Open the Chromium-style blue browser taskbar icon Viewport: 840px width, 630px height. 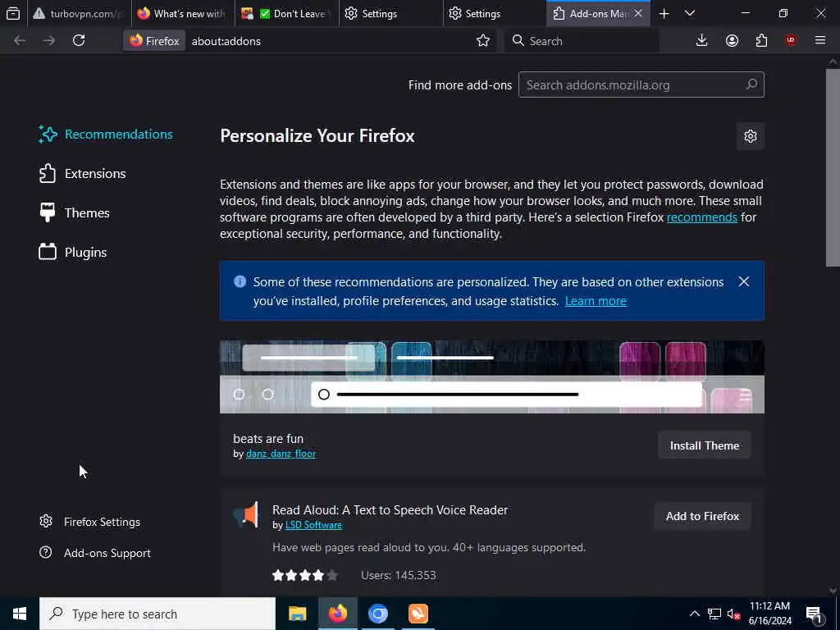tap(377, 614)
